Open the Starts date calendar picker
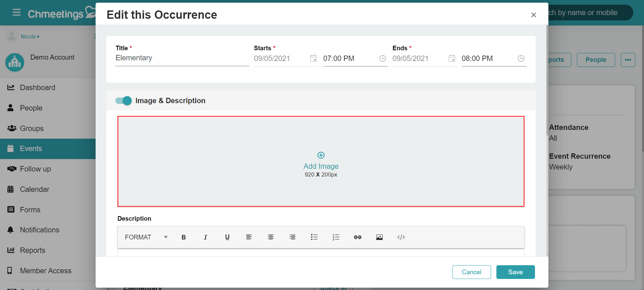The image size is (644, 290). 313,58
